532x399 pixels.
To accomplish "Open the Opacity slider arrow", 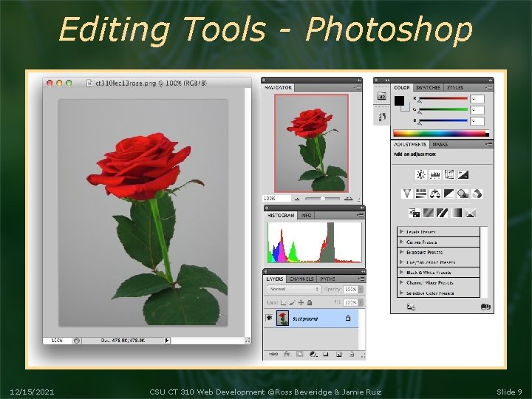I will (361, 290).
